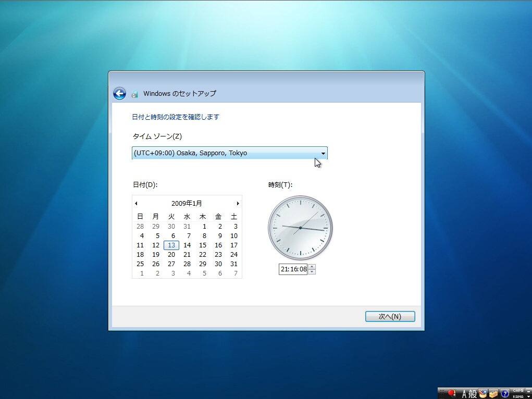
Task: Pick January 17 on the calendar
Action: (234, 245)
